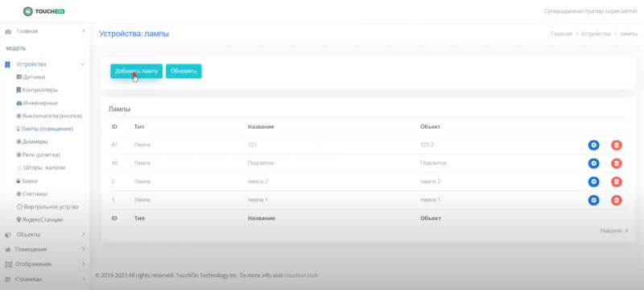
Task: Expand the Помещения menu chevron
Action: point(84,249)
